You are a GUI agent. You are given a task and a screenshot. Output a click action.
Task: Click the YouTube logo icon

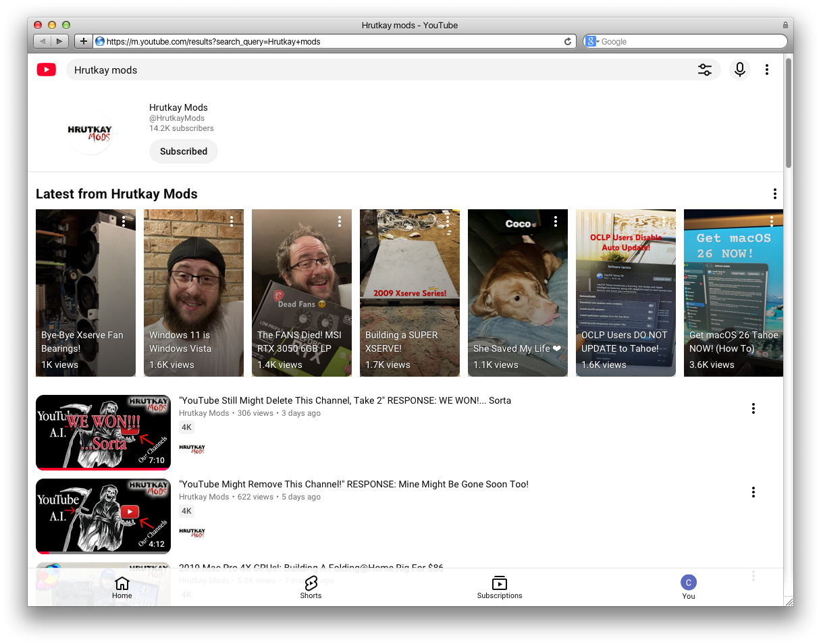click(x=47, y=70)
